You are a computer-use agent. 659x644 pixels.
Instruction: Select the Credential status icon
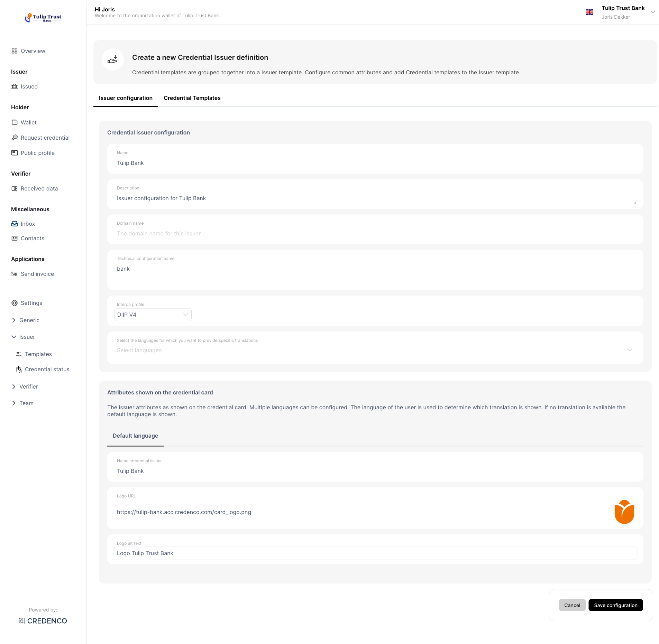[19, 369]
